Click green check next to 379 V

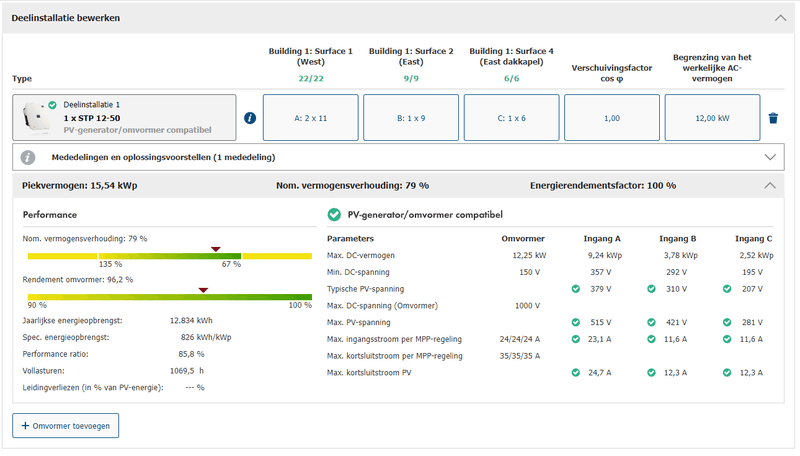(x=575, y=289)
